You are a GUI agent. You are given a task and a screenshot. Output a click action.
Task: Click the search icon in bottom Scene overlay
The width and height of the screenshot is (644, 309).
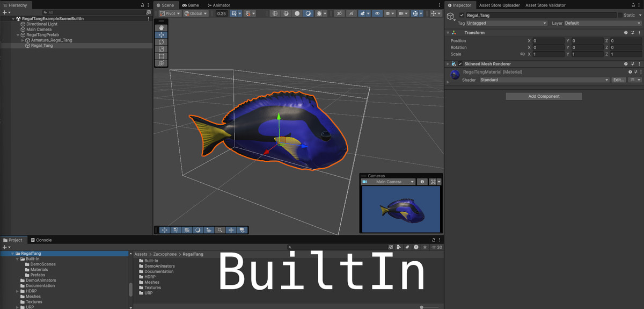[220, 230]
